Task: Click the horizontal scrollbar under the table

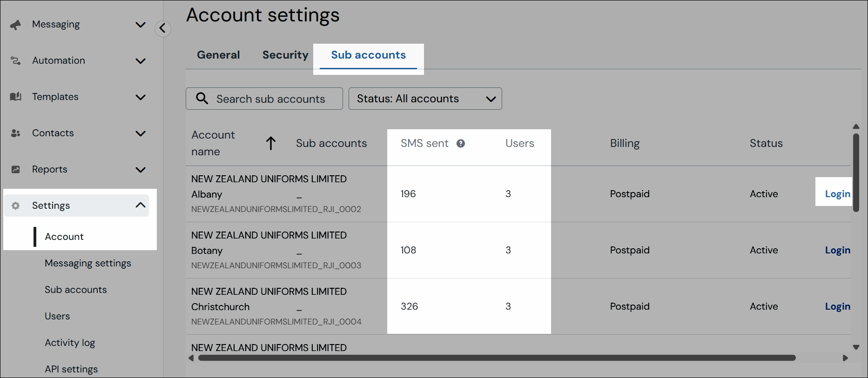Action: [x=497, y=358]
